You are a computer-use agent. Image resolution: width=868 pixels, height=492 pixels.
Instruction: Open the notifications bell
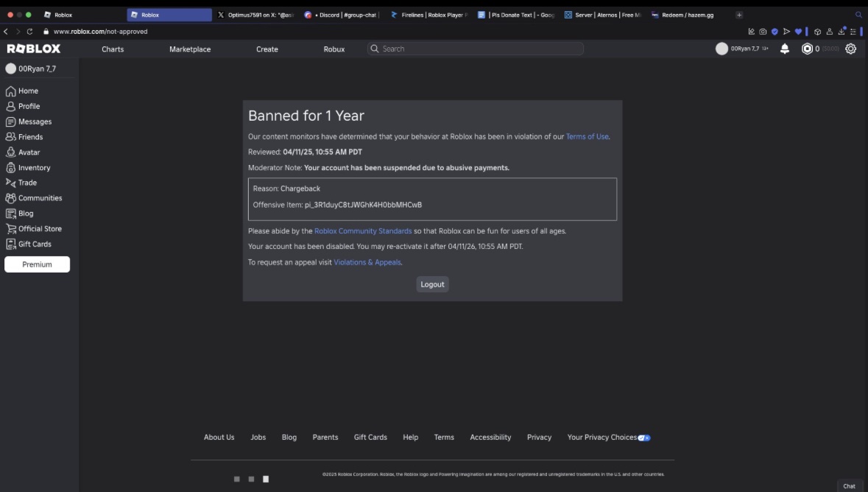point(784,49)
